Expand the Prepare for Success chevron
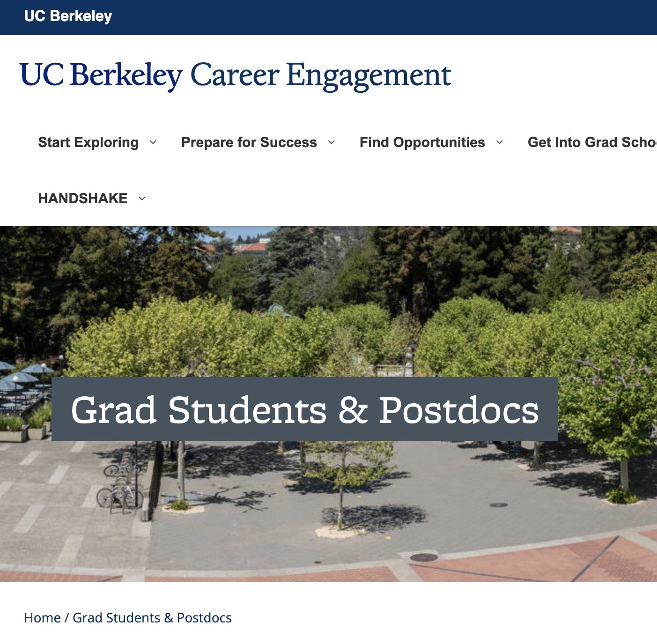Screen dimensions: 657x644 (x=332, y=142)
